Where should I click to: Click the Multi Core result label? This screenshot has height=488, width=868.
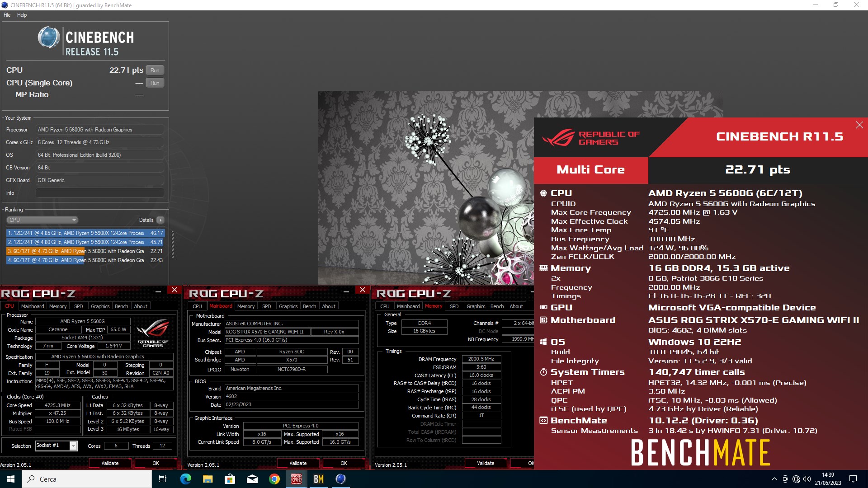591,170
